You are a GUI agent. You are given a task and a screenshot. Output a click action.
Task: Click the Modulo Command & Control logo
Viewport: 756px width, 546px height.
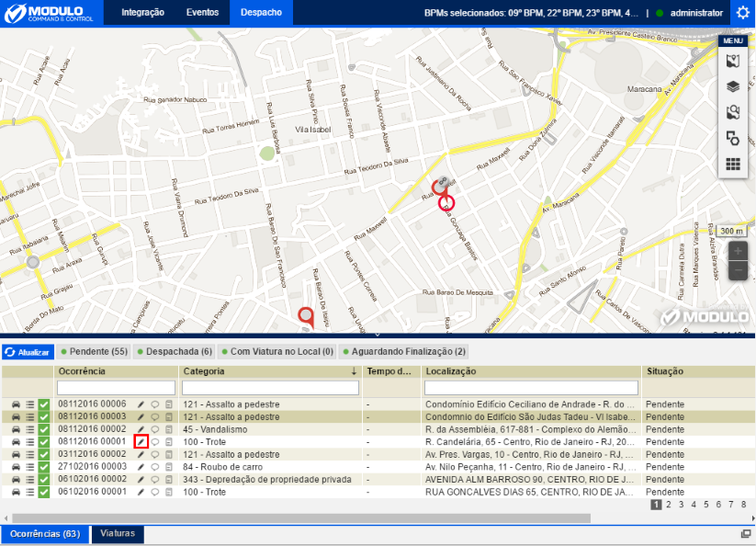click(x=51, y=13)
